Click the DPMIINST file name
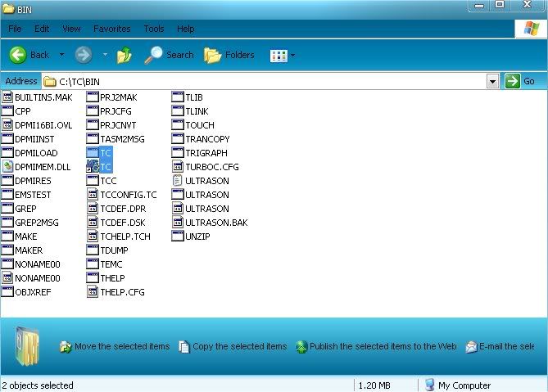The height and width of the screenshot is (392, 548). point(34,139)
